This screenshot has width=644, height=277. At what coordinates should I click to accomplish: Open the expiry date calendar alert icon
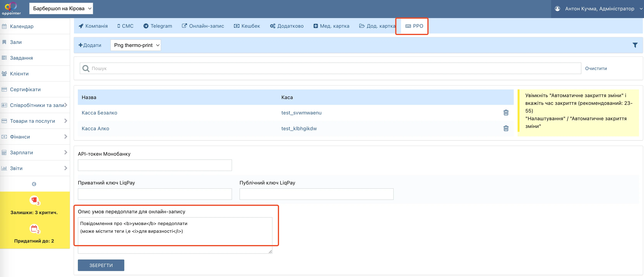coord(34,229)
